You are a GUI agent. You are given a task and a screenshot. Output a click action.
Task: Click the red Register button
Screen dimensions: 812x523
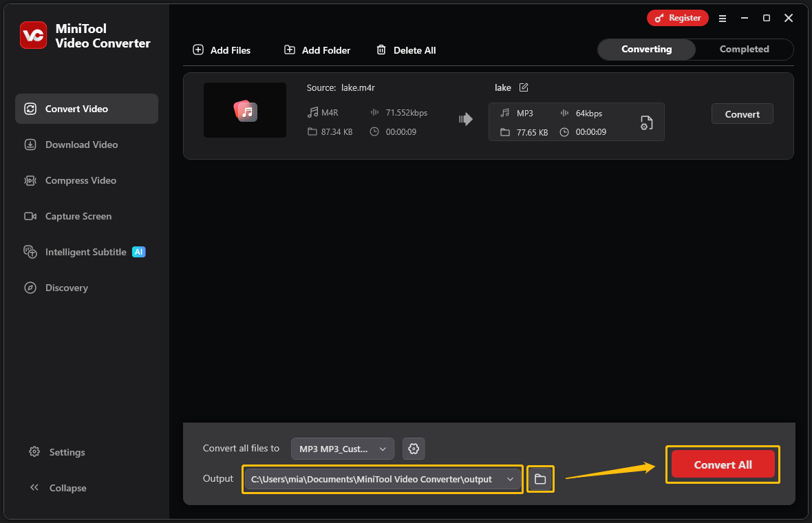point(677,18)
